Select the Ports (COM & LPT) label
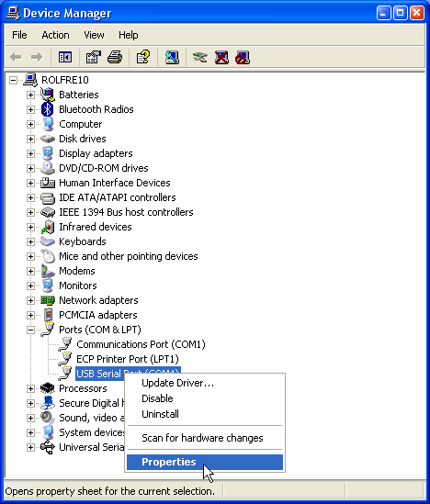 (x=100, y=330)
